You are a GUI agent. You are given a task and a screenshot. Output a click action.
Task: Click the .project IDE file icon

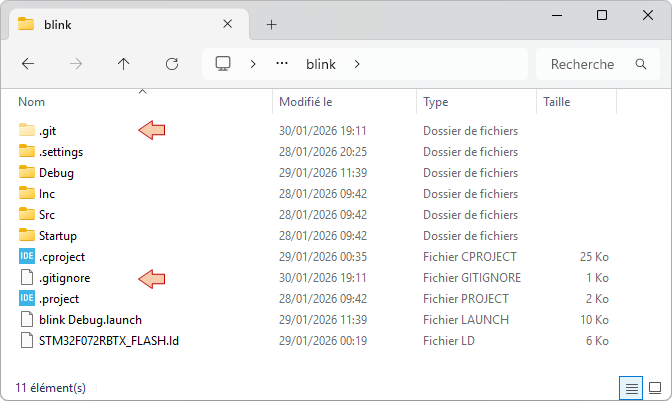pyautogui.click(x=27, y=299)
